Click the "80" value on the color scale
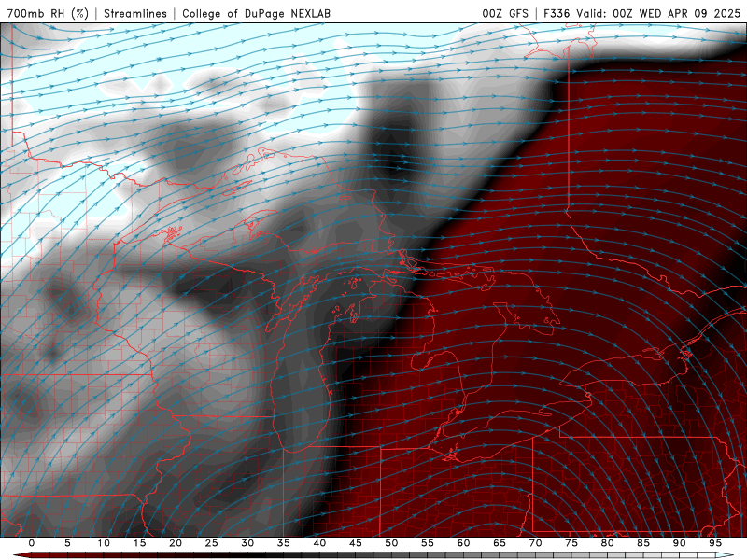The image size is (747, 560). click(x=607, y=543)
